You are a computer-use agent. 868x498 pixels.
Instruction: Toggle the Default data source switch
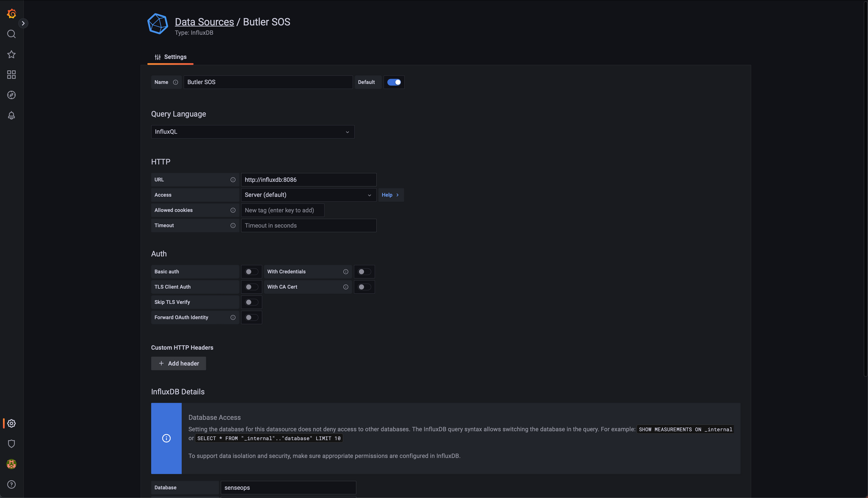(394, 82)
